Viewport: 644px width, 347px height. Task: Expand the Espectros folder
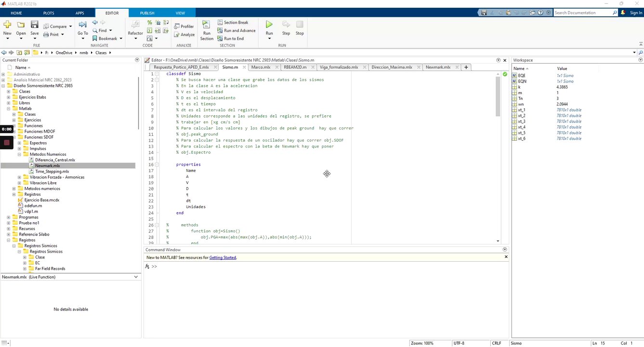pyautogui.click(x=20, y=143)
